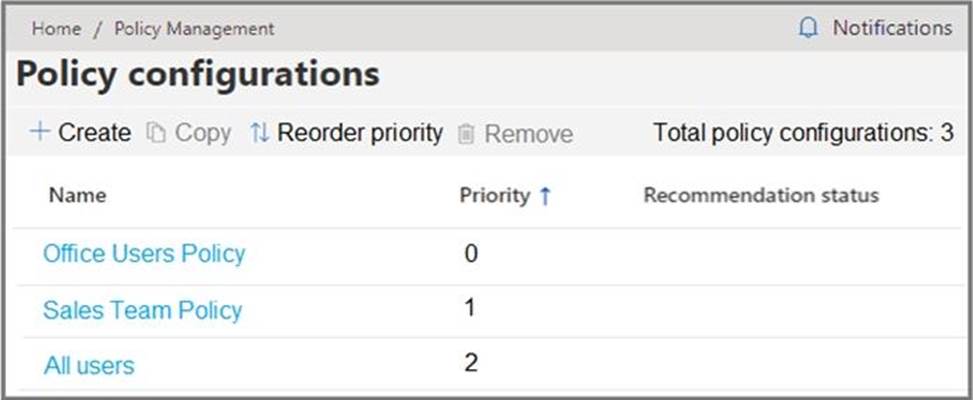Select the Remove toolbar command
The image size is (973, 400).
coord(528,134)
